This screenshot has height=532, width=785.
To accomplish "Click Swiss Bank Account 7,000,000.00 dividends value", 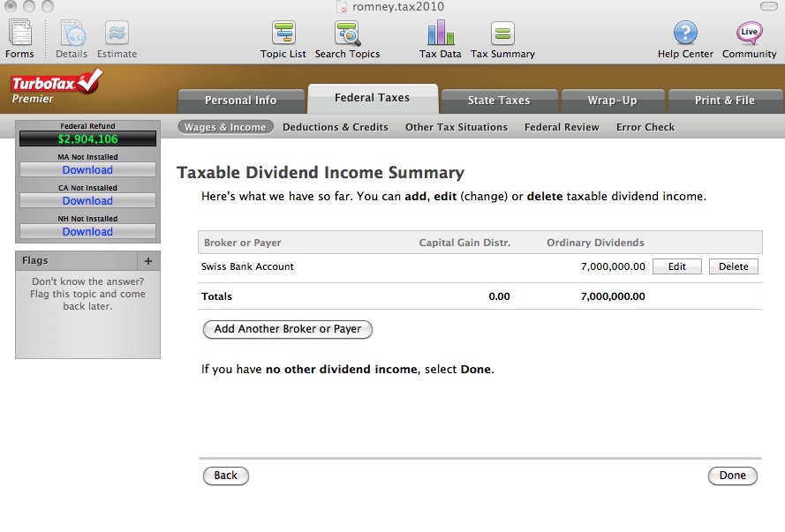I will pyautogui.click(x=613, y=266).
